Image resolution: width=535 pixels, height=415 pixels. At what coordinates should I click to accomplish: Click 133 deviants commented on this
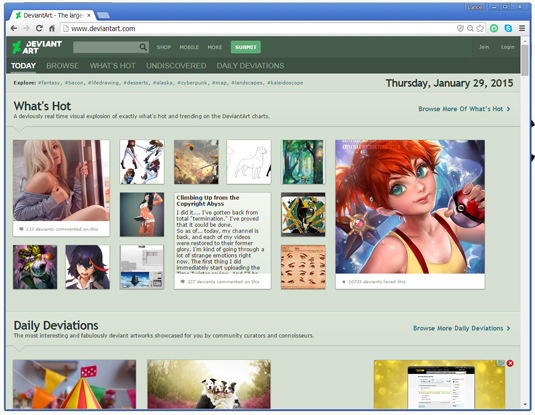coord(62,229)
